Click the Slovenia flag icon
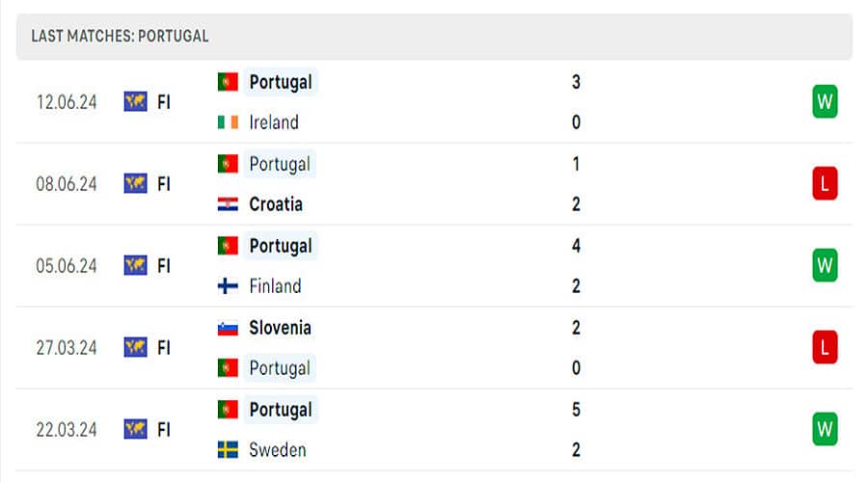 pos(228,328)
